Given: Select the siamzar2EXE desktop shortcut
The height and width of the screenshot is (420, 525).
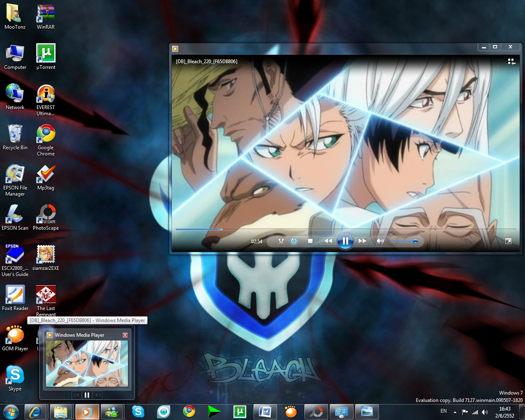Looking at the screenshot, I should click(x=46, y=258).
